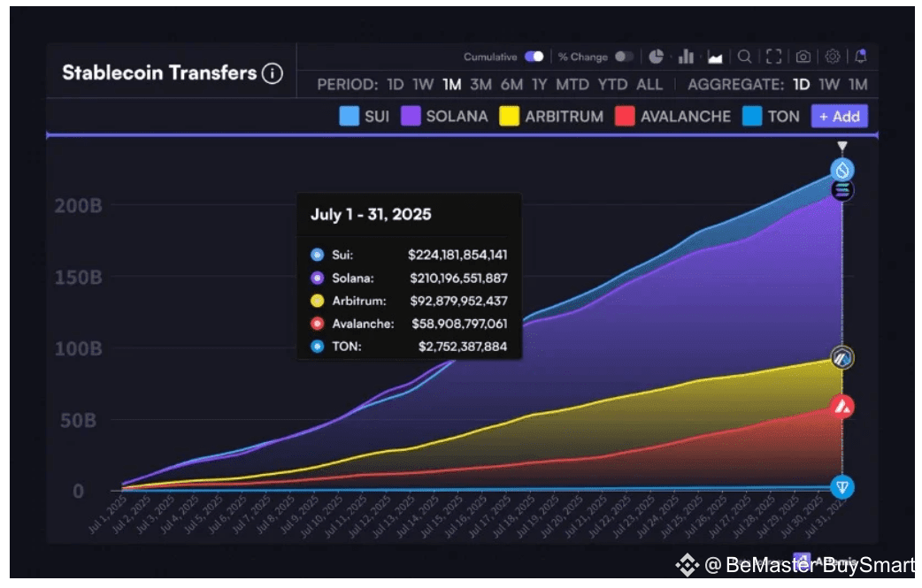This screenshot has width=922, height=588.
Task: Set aggregate to 1M
Action: click(858, 85)
